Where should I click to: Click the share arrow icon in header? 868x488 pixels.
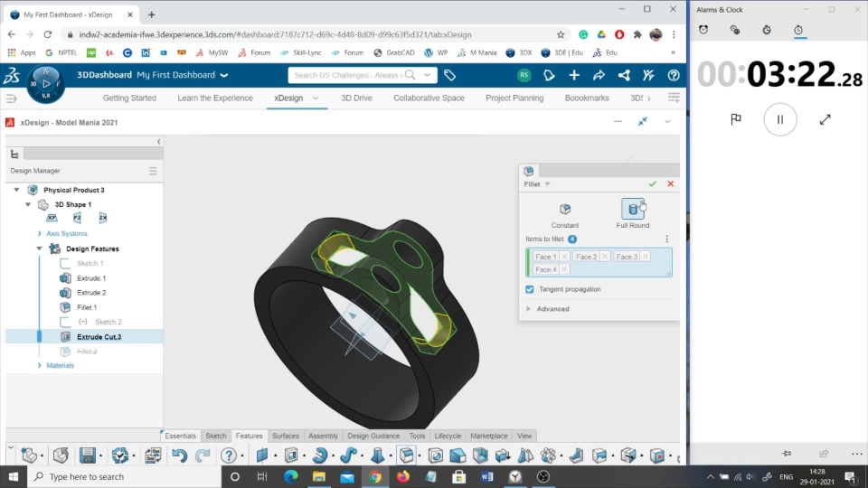pos(599,75)
